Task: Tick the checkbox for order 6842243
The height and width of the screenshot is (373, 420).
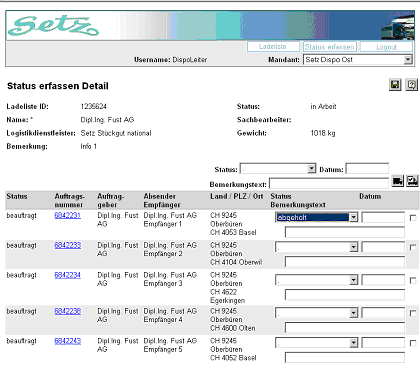Action: pos(413,343)
